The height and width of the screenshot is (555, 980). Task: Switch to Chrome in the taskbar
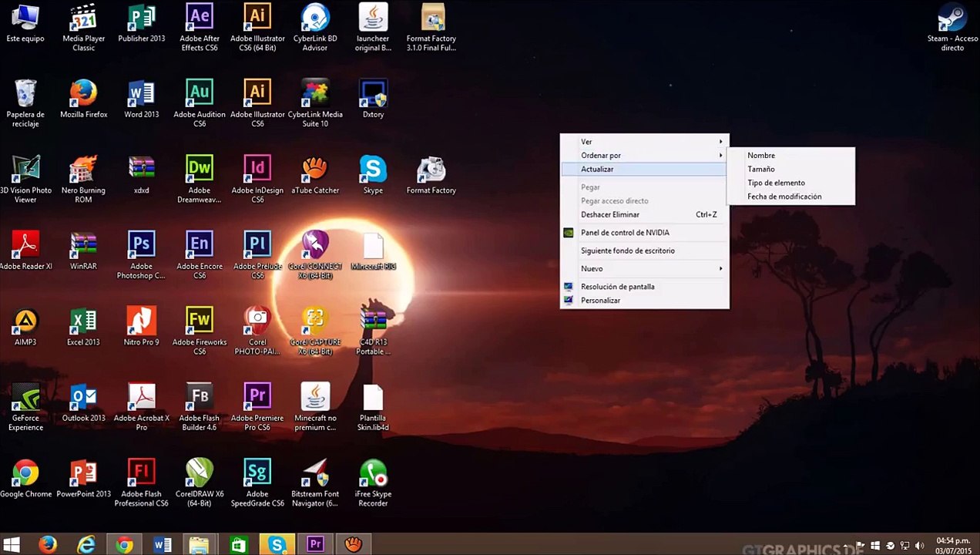pos(123,546)
